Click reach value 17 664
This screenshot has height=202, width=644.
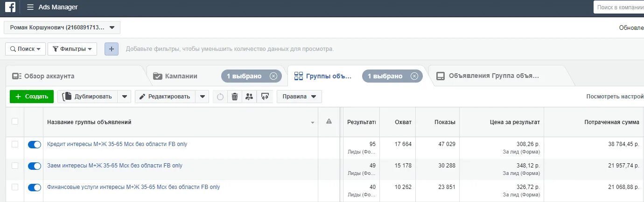pyautogui.click(x=403, y=144)
